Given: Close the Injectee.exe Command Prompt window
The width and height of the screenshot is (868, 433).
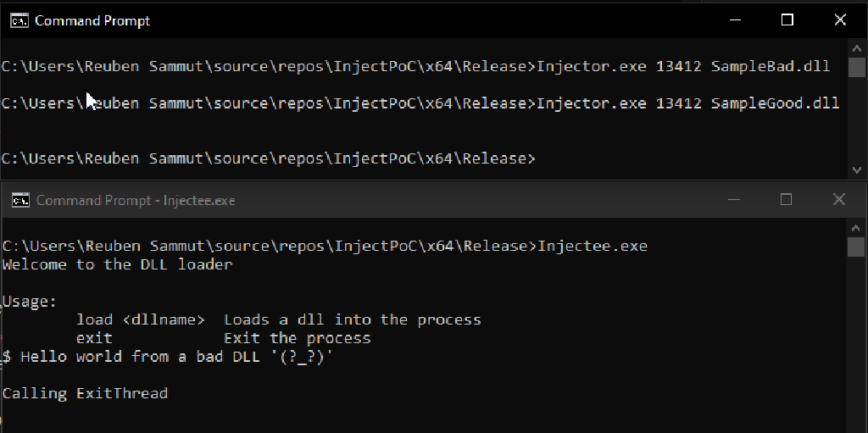Looking at the screenshot, I should point(838,200).
